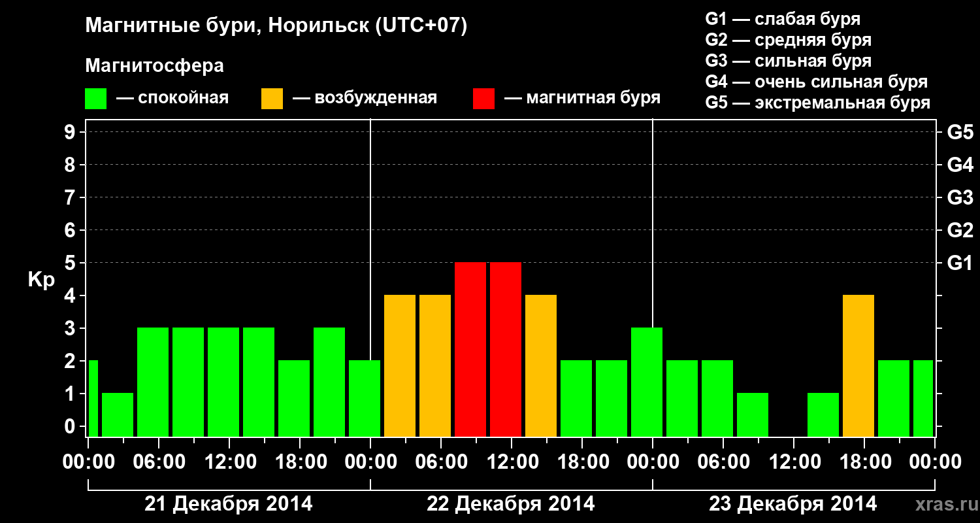This screenshot has height=523, width=980.
Task: Click the '18:00' time label under 21 December
Action: [x=300, y=462]
